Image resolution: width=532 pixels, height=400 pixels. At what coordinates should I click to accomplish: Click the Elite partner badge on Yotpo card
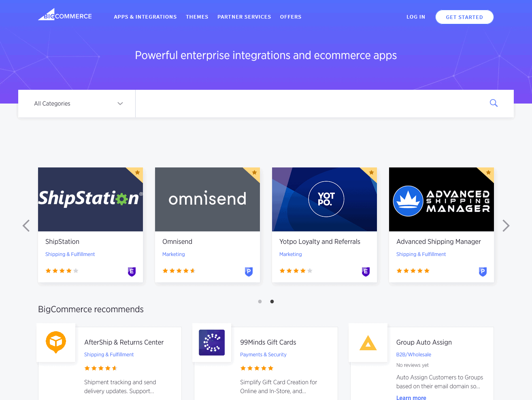tap(366, 272)
